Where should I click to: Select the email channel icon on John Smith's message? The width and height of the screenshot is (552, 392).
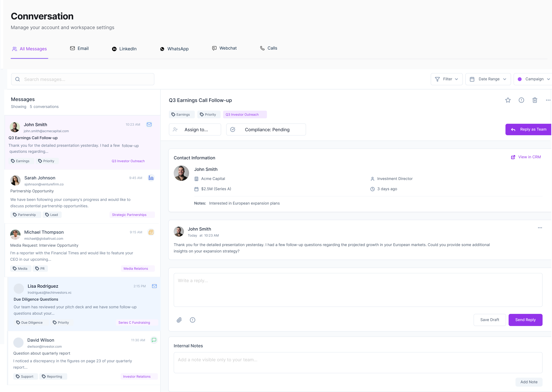[149, 124]
